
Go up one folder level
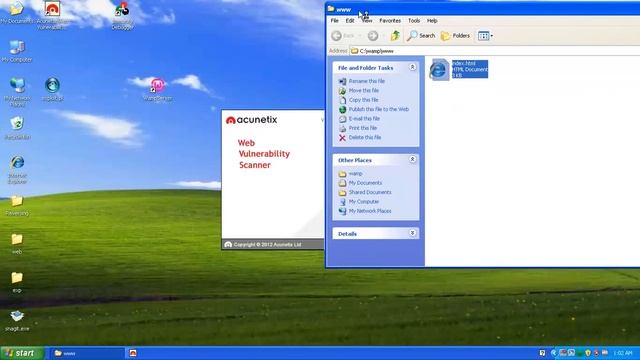pyautogui.click(x=395, y=36)
